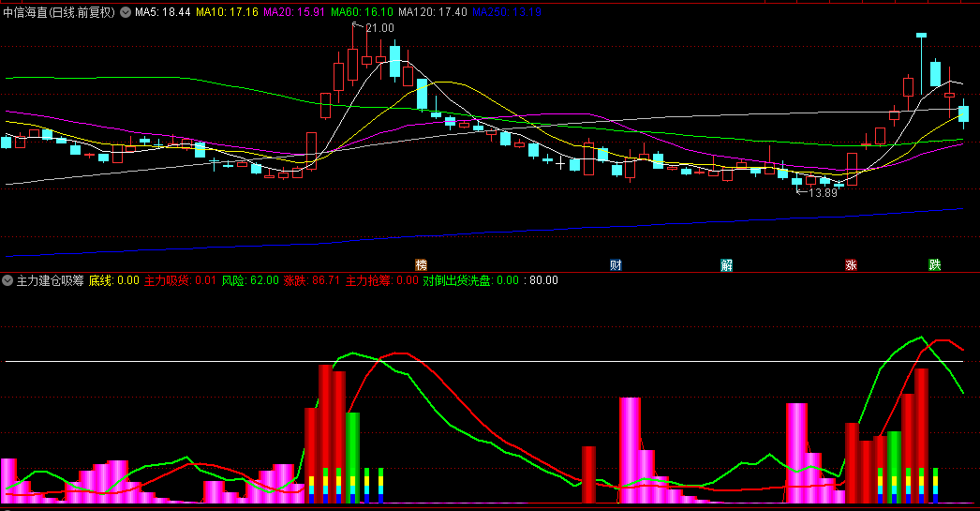
Task: Click the MA10: 17.16 label
Action: coord(227,12)
